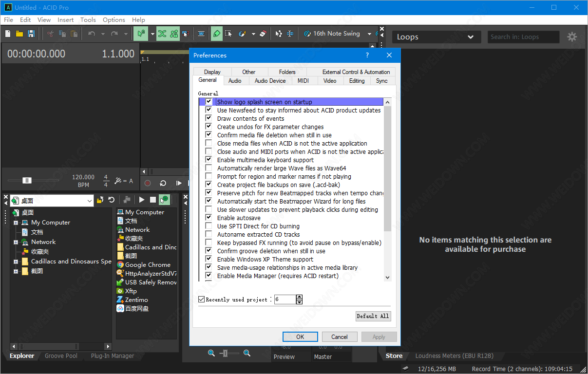588x374 pixels.
Task: Start preview in Explorer panel
Action: (142, 200)
